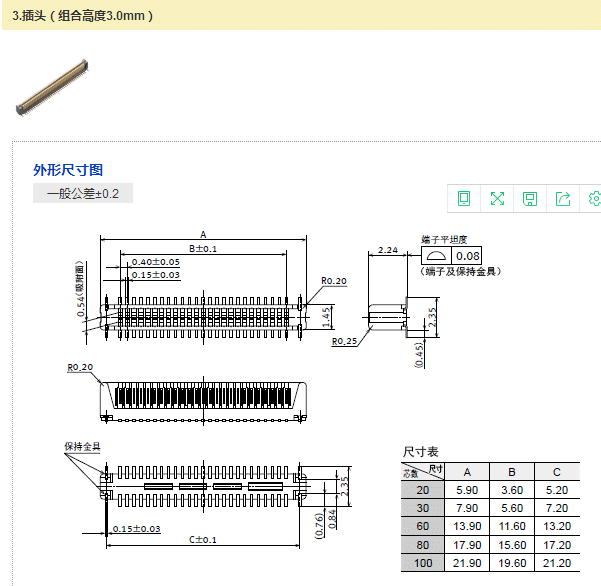
Task: Expand drawing to fullscreen
Action: point(497,198)
